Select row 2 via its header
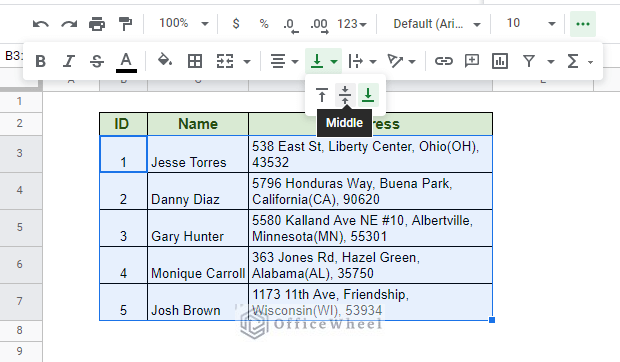 point(21,124)
